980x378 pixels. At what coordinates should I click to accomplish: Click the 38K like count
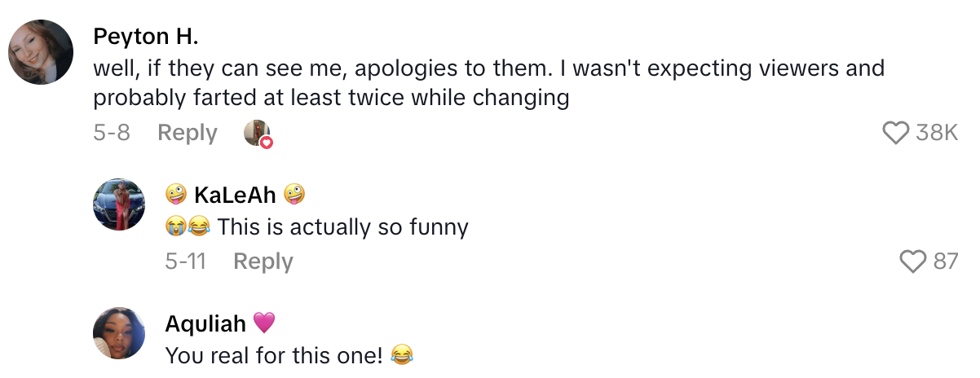[936, 133]
